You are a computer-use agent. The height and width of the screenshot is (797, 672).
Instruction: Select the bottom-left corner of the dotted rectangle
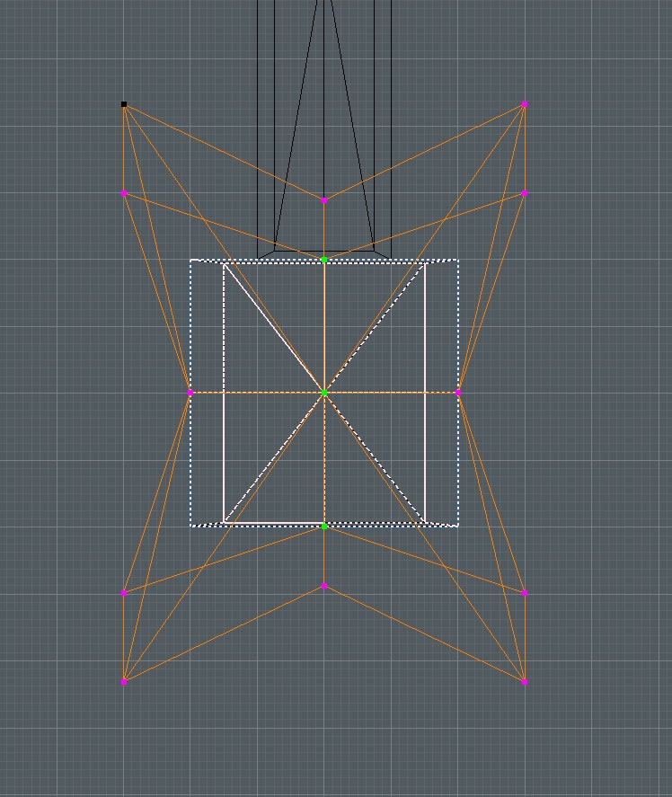coord(190,526)
